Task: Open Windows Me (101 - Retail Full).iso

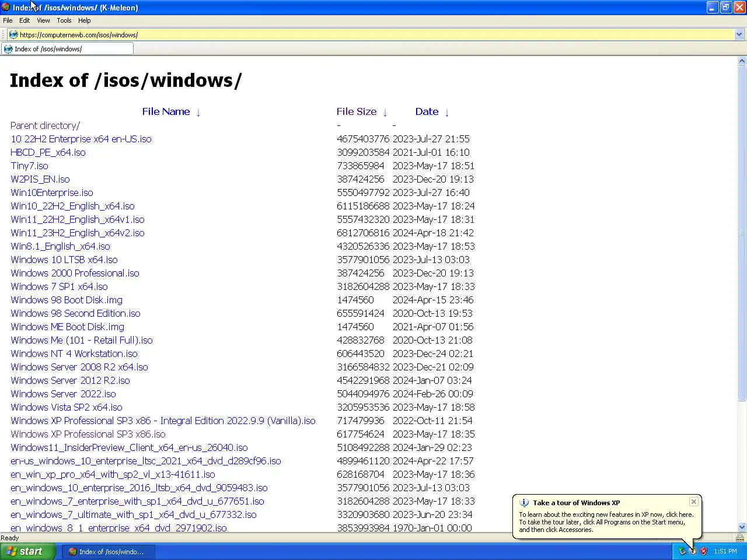Action: coord(82,340)
